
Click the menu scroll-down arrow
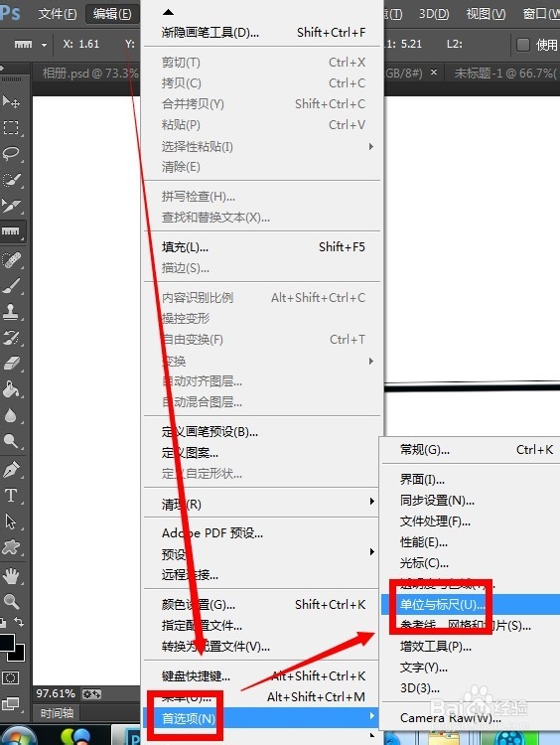tap(372, 735)
